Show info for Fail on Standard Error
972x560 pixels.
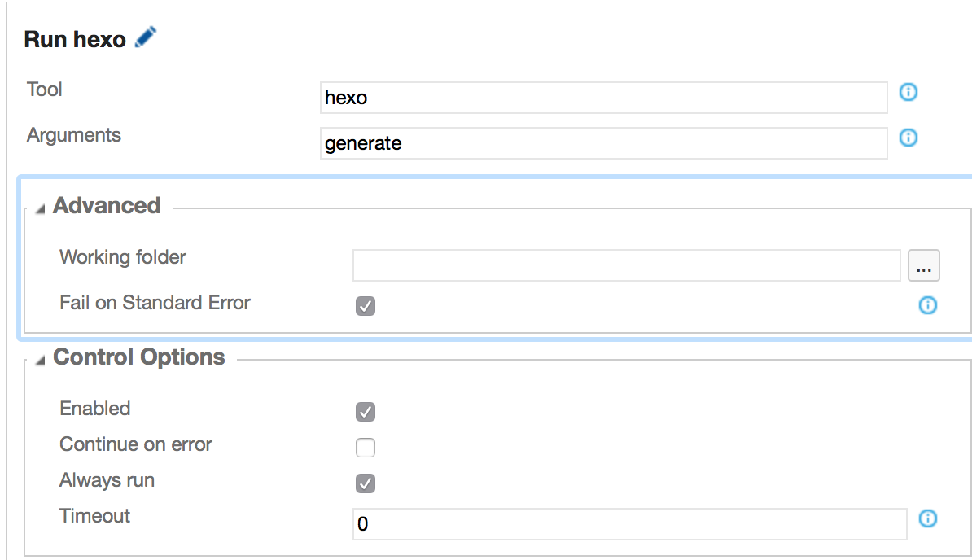click(927, 304)
